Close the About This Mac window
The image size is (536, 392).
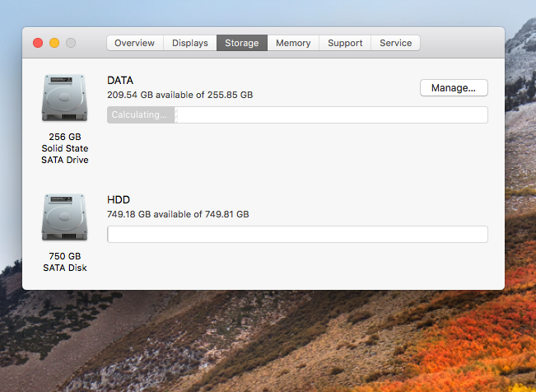point(38,43)
